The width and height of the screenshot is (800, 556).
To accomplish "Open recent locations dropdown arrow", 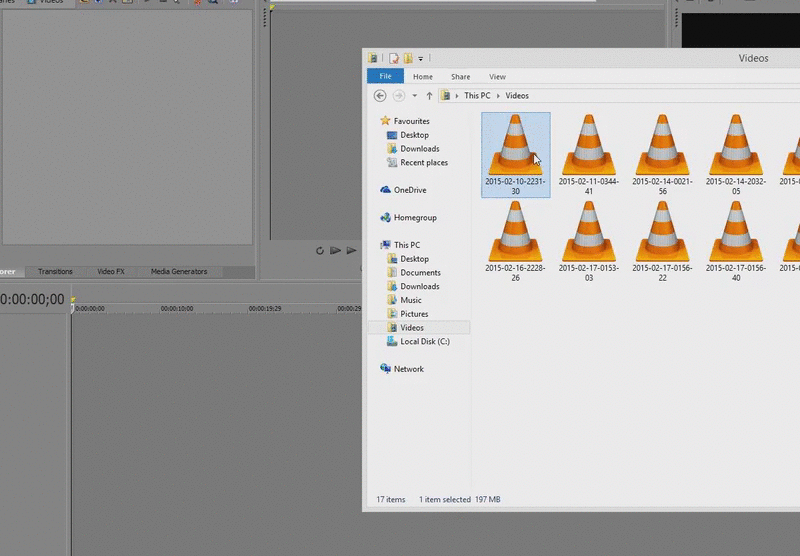I will coord(414,96).
